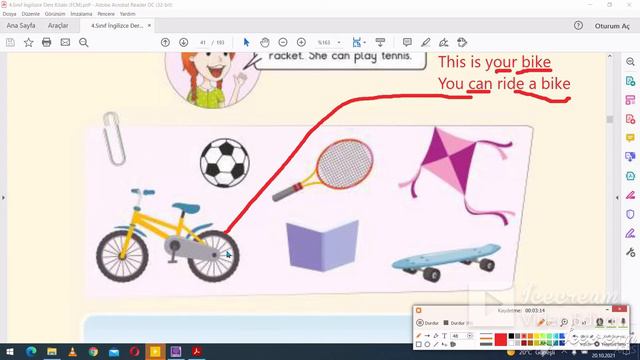Click the read mode scrolling icon
Viewport: 640px width, 360px height.
click(x=380, y=42)
